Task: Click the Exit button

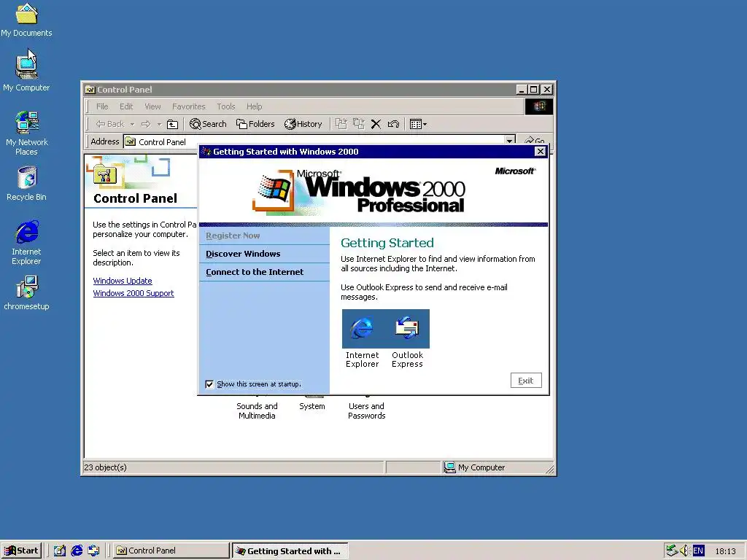Action: pos(526,381)
